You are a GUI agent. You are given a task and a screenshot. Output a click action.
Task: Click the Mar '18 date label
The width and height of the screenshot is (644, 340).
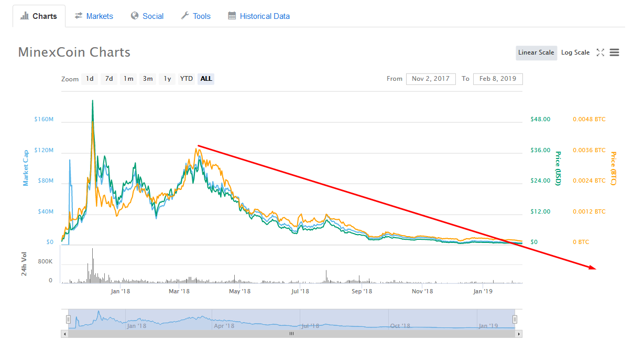pos(180,291)
